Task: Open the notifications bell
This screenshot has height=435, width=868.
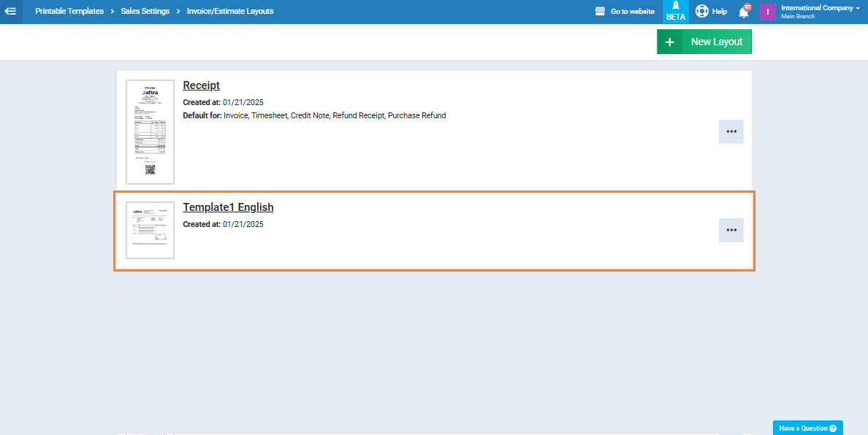Action: tap(744, 12)
